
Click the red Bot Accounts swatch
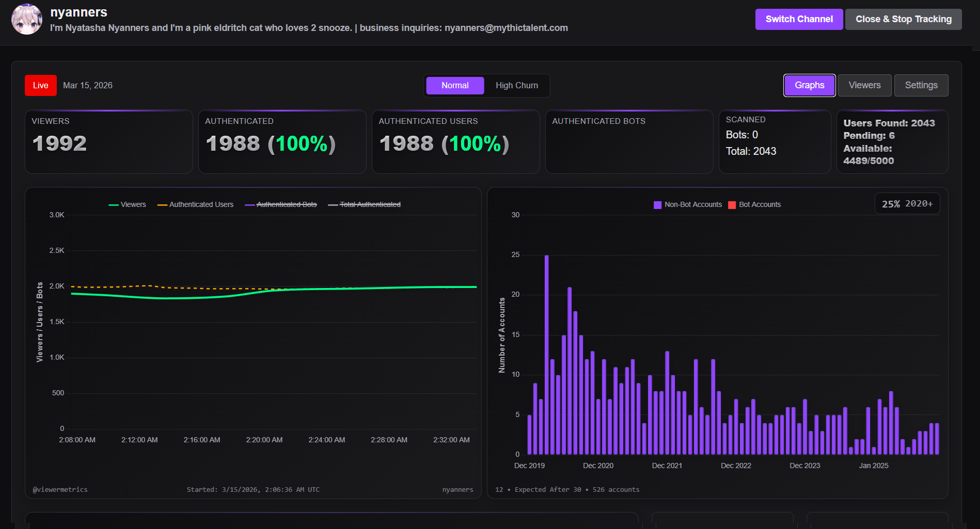pos(732,205)
